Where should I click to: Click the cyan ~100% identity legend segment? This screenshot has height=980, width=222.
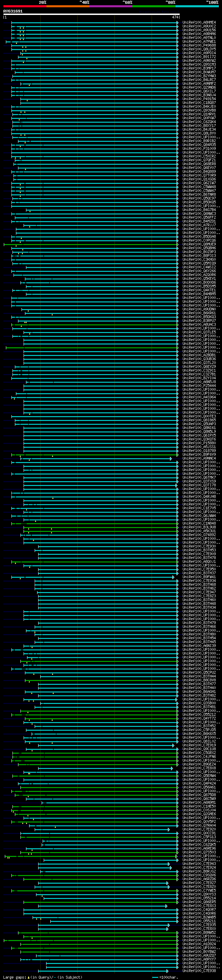tap(197, 6)
